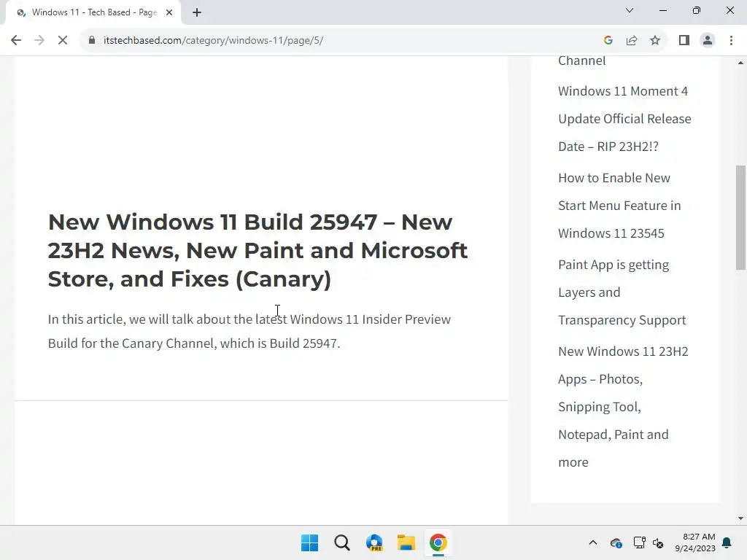Click the Chrome taskbar icon
The height and width of the screenshot is (560, 747).
[x=438, y=542]
